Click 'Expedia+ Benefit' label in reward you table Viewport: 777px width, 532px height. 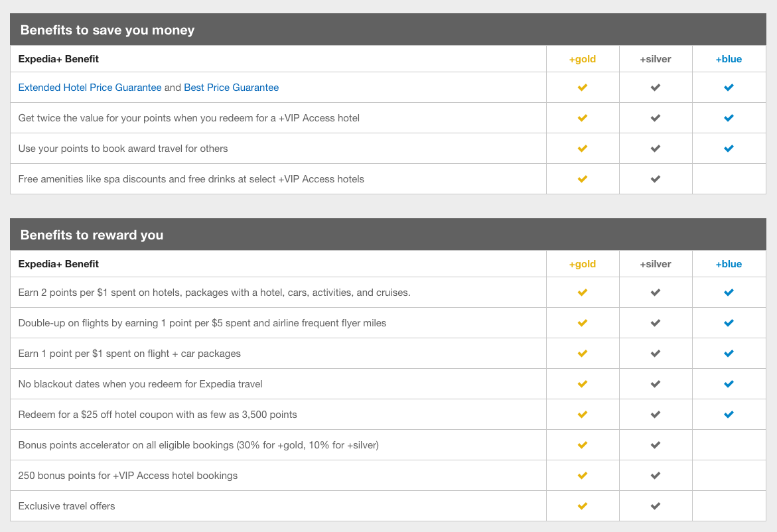(58, 264)
